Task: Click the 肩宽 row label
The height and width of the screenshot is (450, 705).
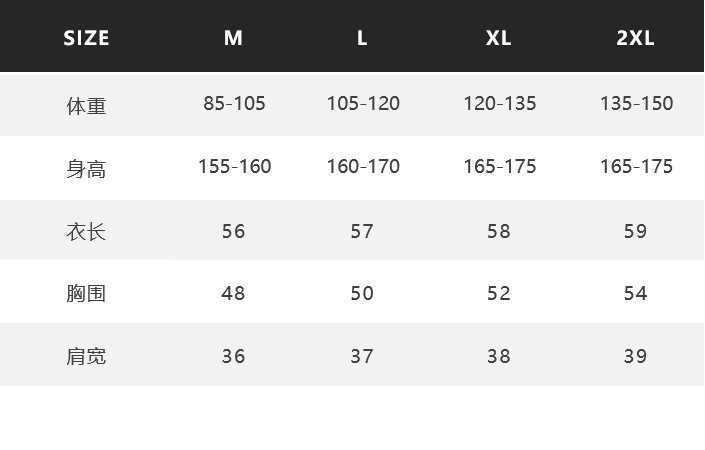Action: [86, 356]
